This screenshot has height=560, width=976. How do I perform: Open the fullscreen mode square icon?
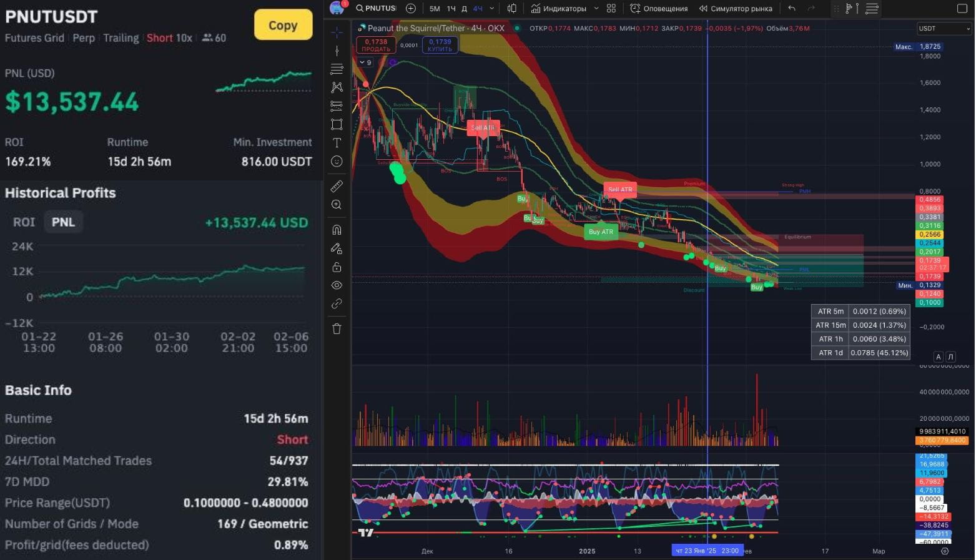[x=962, y=8]
